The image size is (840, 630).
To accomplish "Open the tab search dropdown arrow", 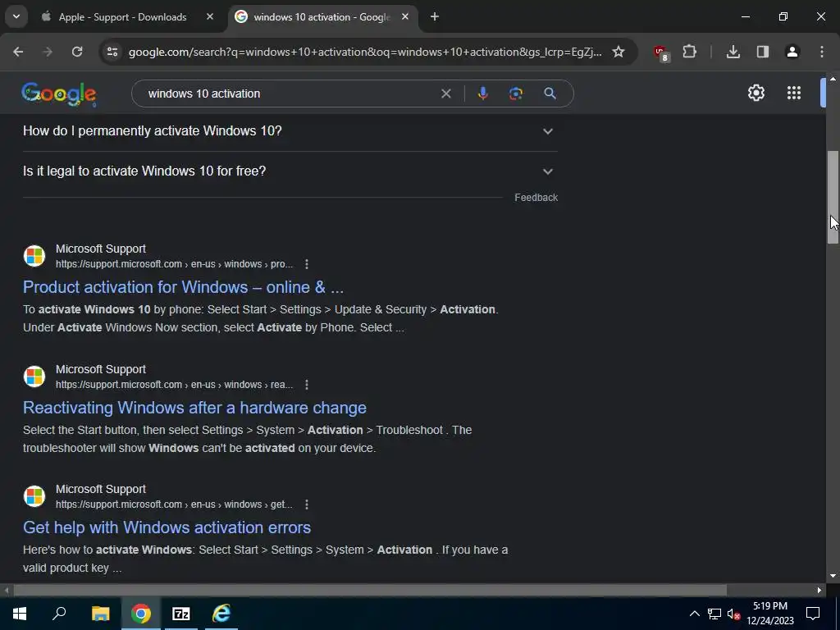I will click(16, 16).
